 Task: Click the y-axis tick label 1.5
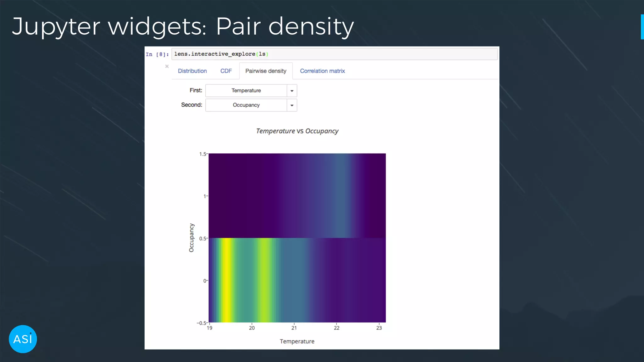pos(203,154)
